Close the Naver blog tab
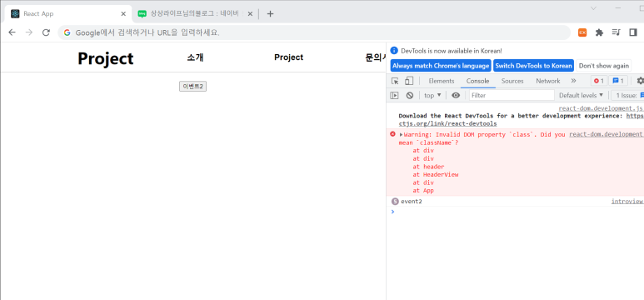 pos(250,13)
